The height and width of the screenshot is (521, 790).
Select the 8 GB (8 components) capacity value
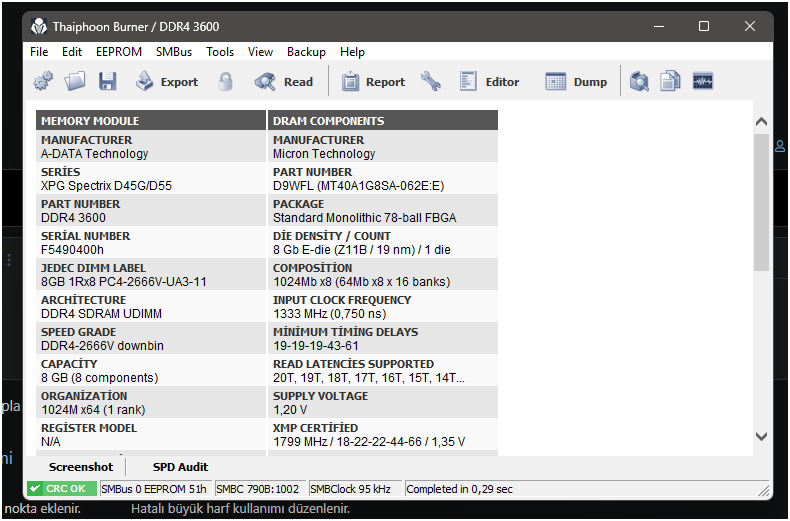point(100,378)
